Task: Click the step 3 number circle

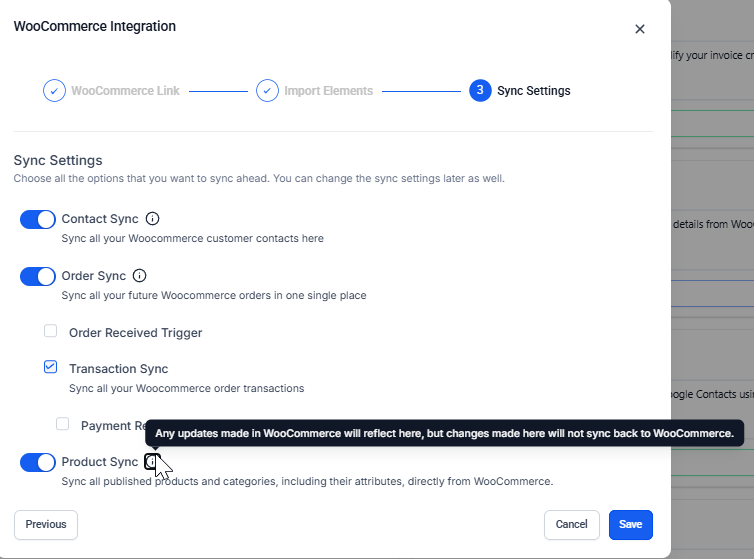Action: 480,91
